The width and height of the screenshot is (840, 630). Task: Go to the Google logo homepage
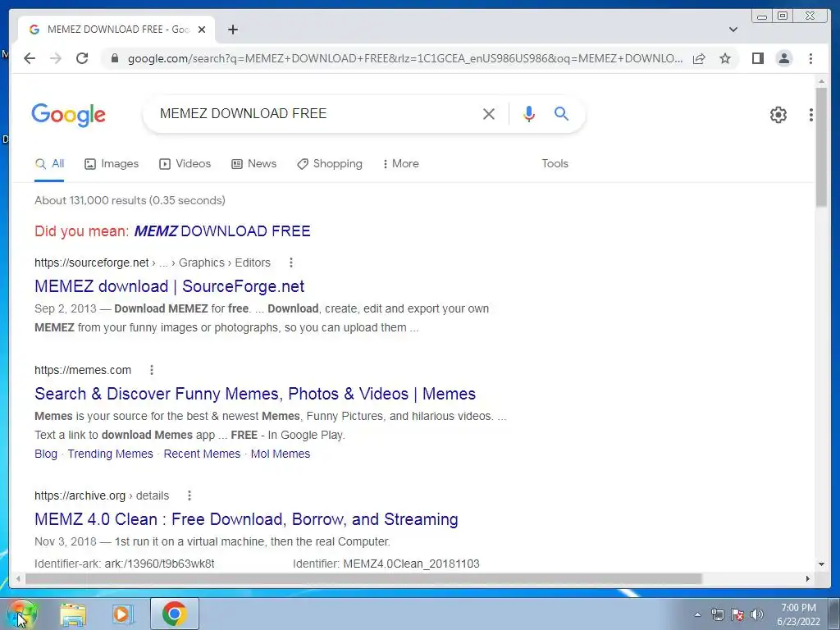point(69,115)
